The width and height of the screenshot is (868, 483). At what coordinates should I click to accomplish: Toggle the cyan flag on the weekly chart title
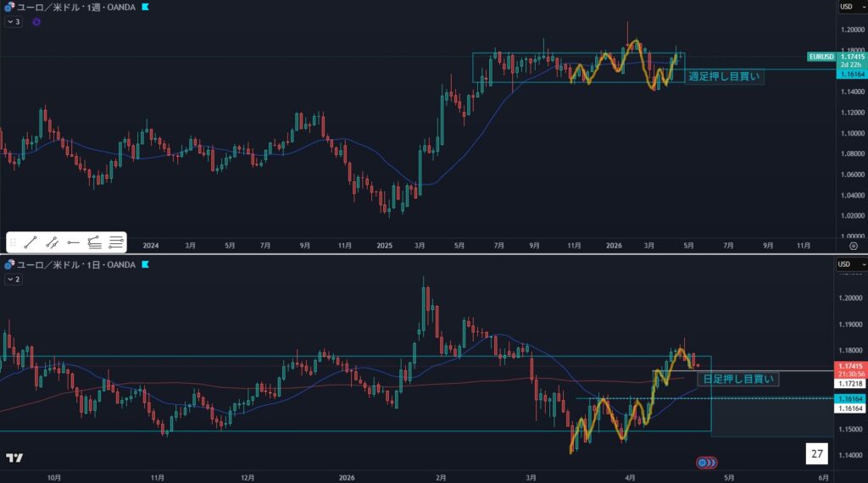pyautogui.click(x=146, y=7)
